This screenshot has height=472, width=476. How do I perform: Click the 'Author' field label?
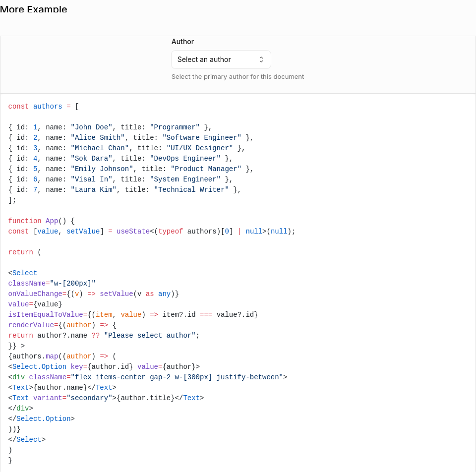182,42
